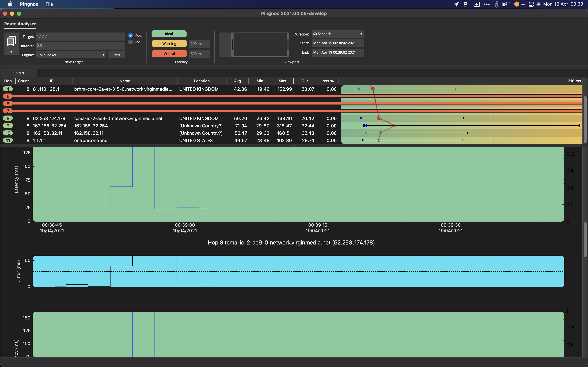Open the Engine dropdown showing ICMP Socket
The height and width of the screenshot is (367, 588).
click(x=70, y=55)
